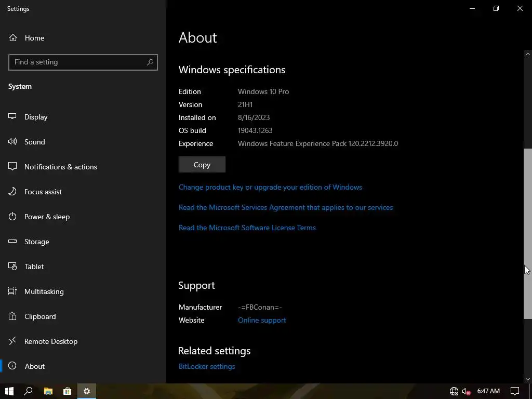Click the Installed on date 8/16/2023
The image size is (532, 399).
(254, 118)
